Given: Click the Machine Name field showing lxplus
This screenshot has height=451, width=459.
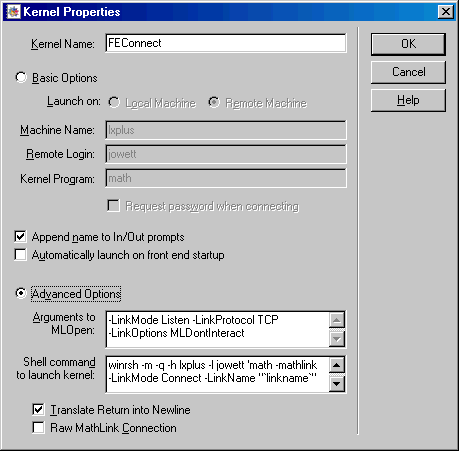Looking at the screenshot, I should click(226, 130).
